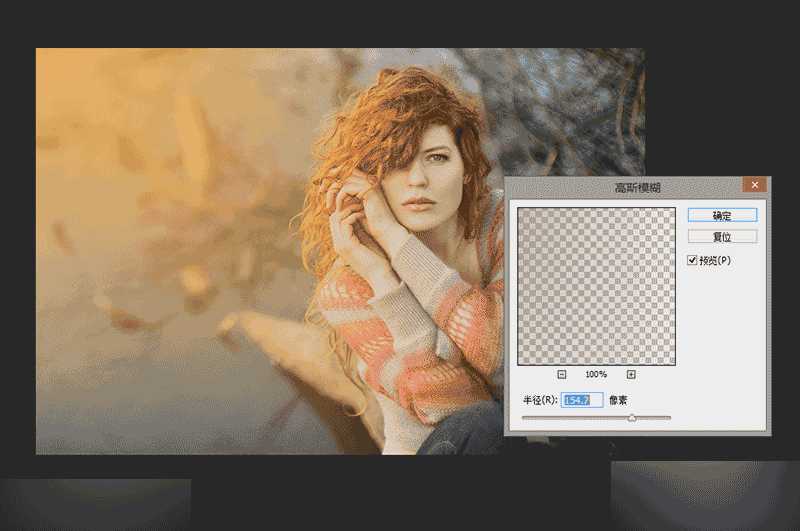Grab the radius slider handle

[x=631, y=418]
